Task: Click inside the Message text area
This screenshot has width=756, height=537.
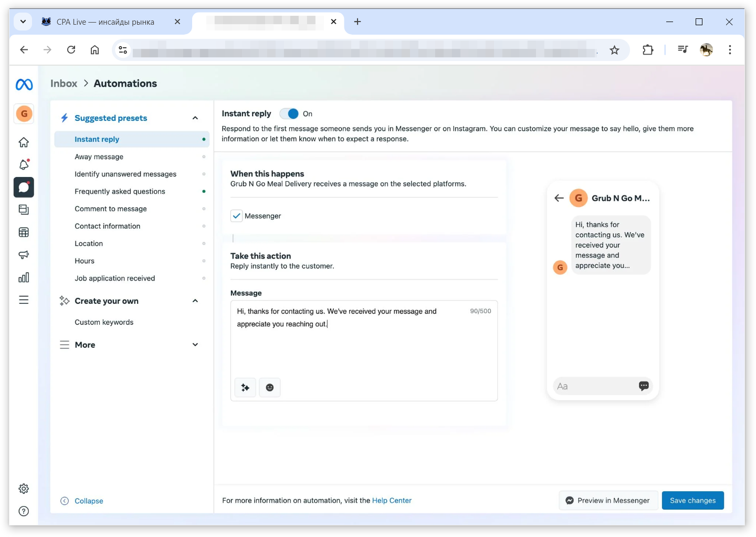Action: [364, 350]
